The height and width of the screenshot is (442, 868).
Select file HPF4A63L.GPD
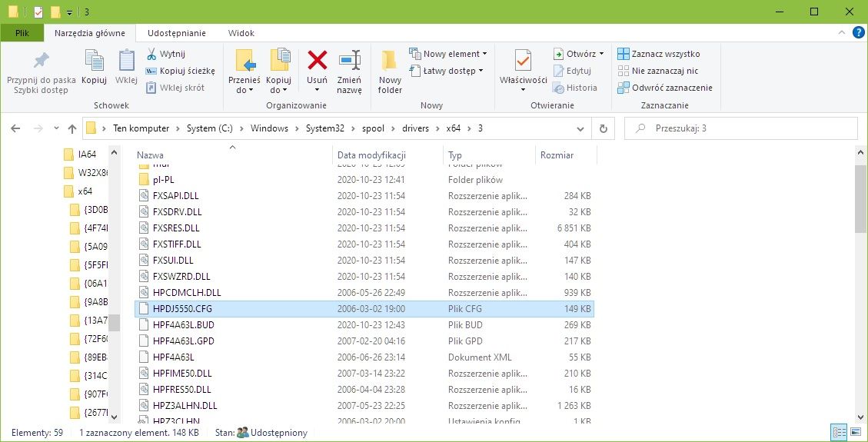[x=364, y=341]
